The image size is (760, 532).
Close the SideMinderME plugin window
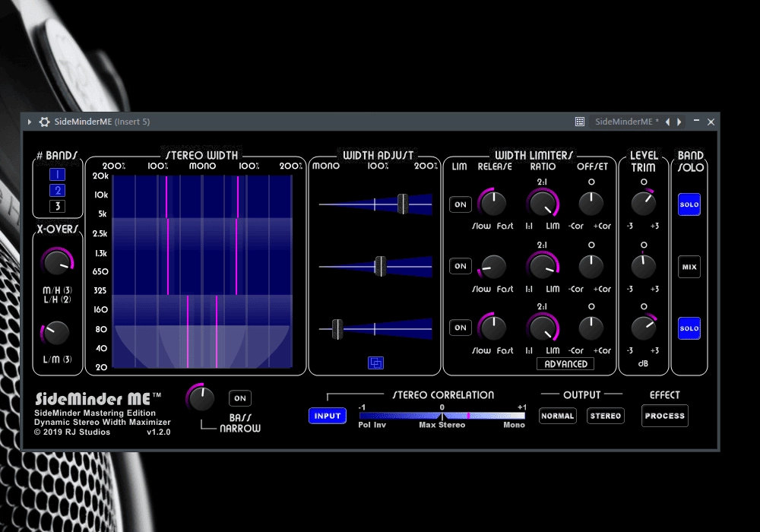(711, 122)
